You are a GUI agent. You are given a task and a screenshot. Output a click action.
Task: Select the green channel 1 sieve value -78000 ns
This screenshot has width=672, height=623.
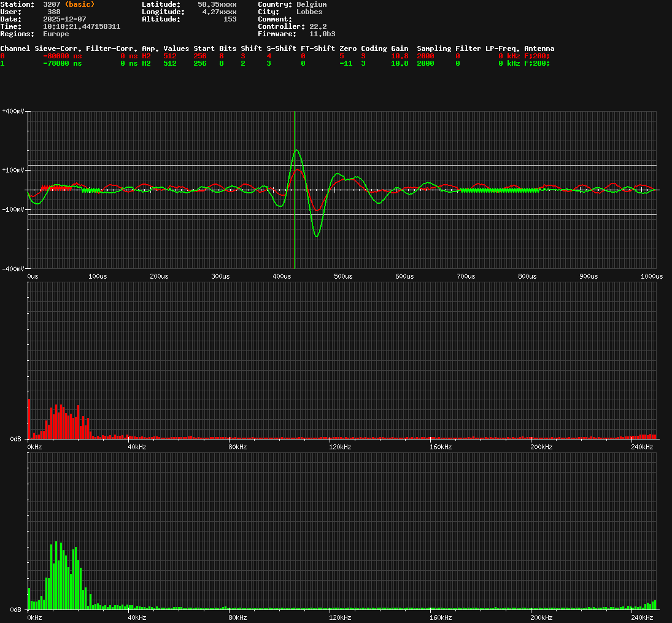point(63,63)
